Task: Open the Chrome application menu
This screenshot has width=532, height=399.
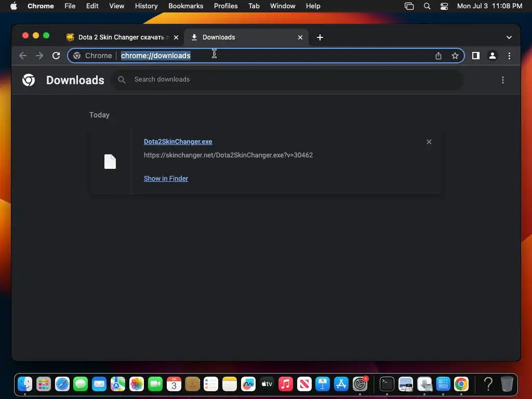Action: 41,6
